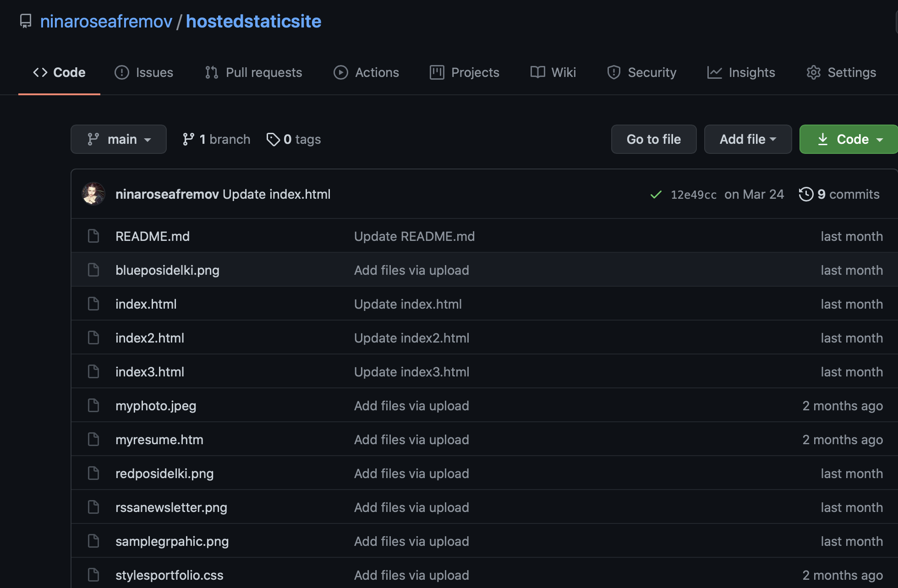Open Add files via upload for redposidelki.png
The height and width of the screenshot is (588, 898).
click(411, 474)
